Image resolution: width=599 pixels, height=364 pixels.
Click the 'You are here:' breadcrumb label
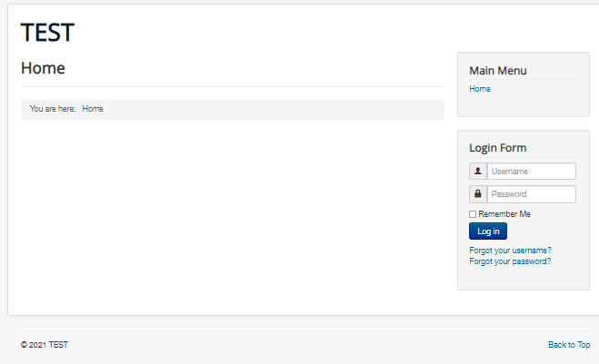53,109
